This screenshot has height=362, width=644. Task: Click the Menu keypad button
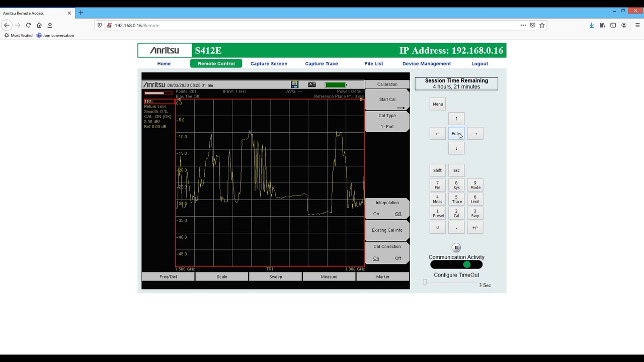point(438,104)
